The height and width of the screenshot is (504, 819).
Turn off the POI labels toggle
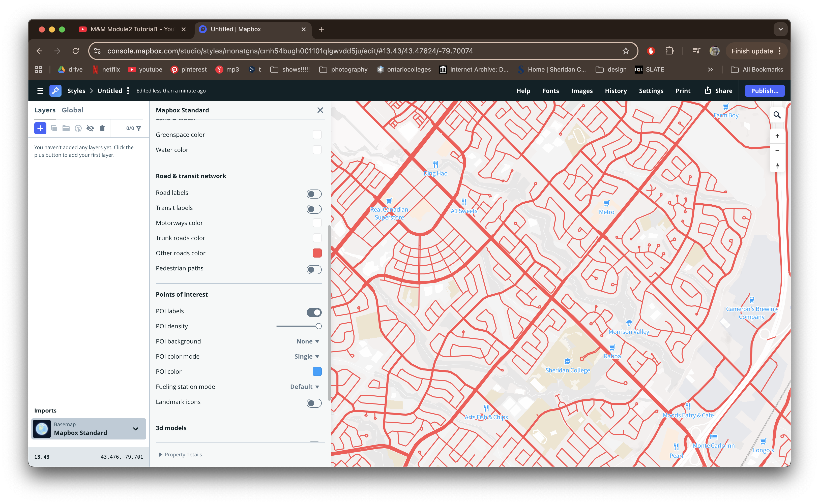pyautogui.click(x=314, y=312)
